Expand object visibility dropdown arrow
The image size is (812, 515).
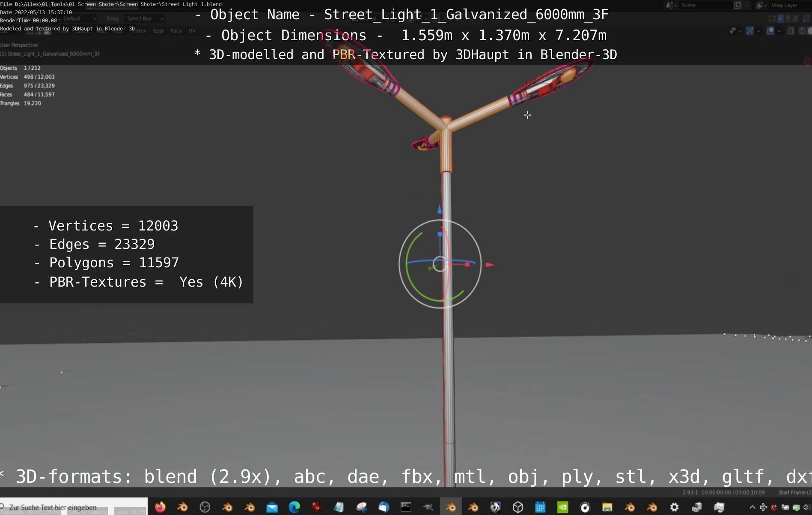pos(740,31)
